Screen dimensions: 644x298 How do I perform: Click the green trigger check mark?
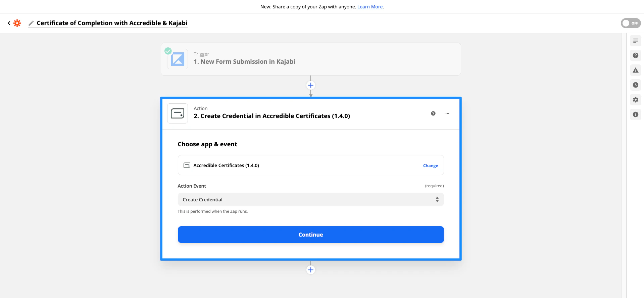pos(168,51)
